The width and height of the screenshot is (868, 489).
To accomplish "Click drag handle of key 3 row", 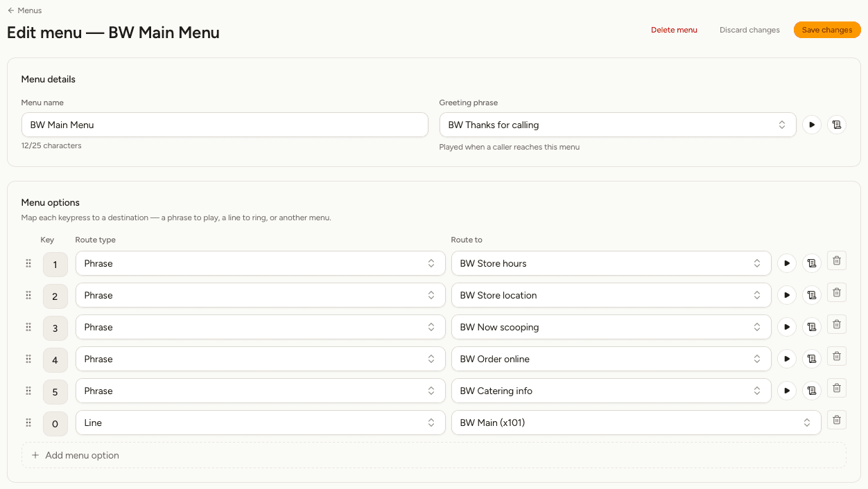I will click(x=28, y=327).
